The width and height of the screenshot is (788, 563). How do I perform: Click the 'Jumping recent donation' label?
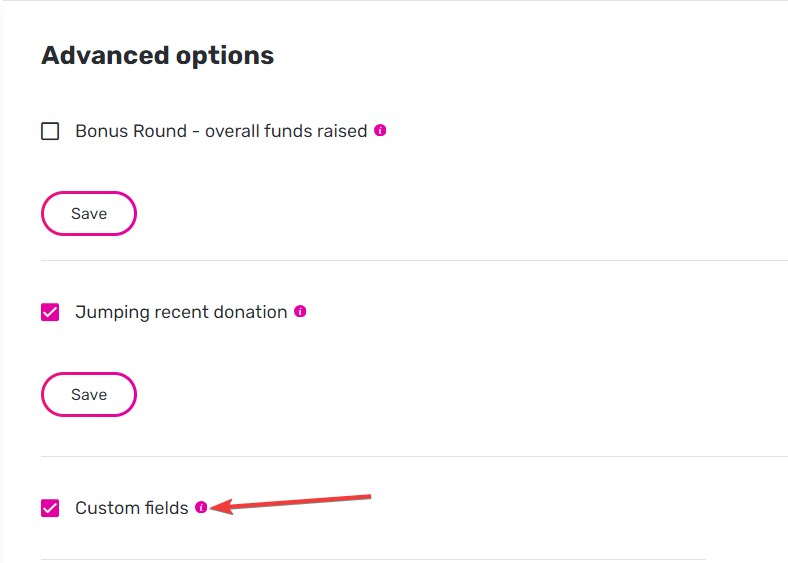click(x=181, y=312)
